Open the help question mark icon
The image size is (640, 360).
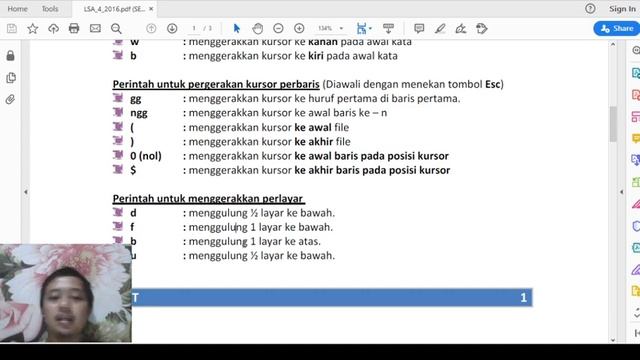tap(590, 9)
